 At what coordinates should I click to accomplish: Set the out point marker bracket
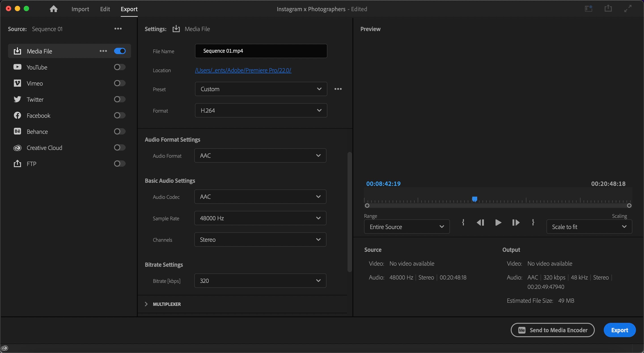pos(533,222)
